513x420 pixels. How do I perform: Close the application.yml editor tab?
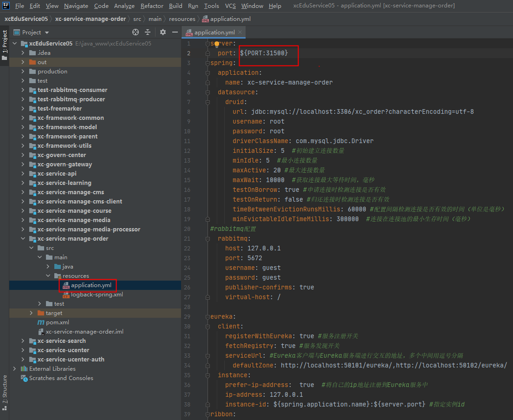[x=240, y=32]
